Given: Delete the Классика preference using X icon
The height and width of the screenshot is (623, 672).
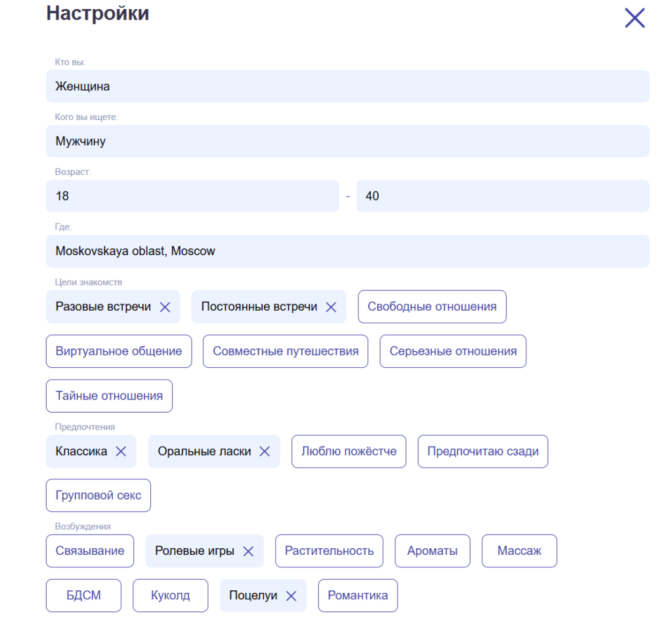Looking at the screenshot, I should click(x=121, y=451).
